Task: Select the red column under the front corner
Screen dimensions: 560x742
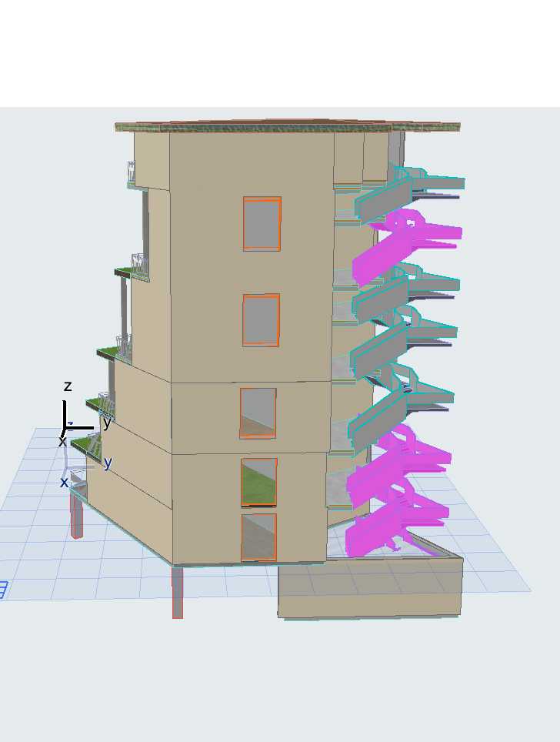Action: click(178, 593)
